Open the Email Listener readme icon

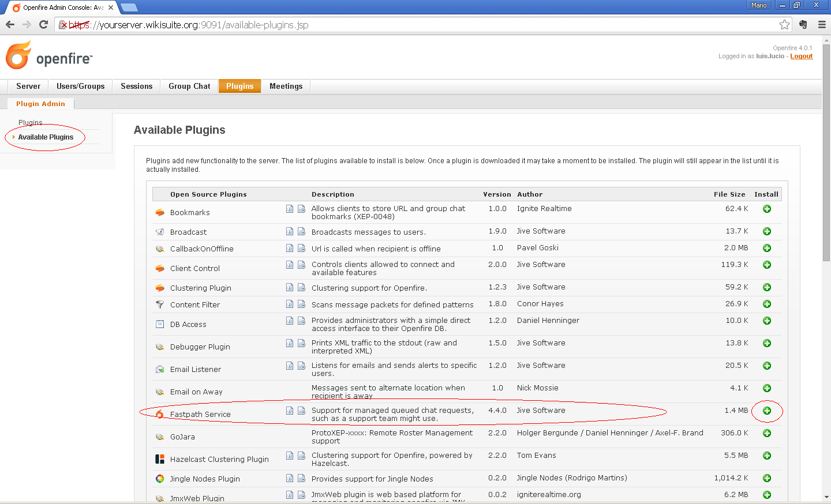click(x=290, y=366)
